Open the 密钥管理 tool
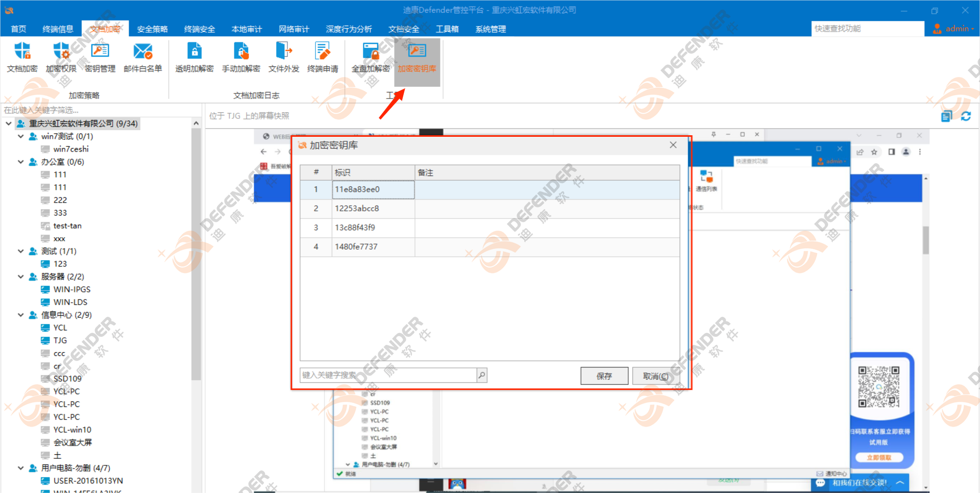The width and height of the screenshot is (980, 493). point(100,52)
